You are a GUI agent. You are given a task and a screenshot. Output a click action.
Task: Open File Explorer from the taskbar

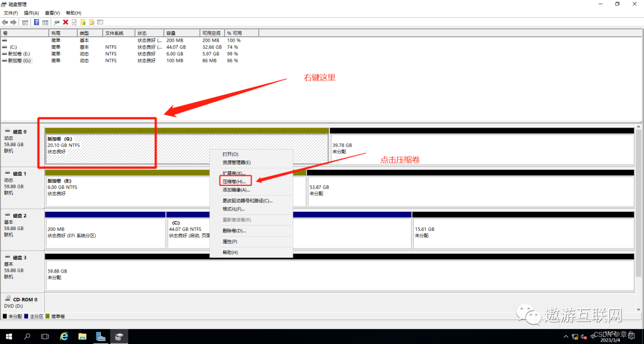click(x=82, y=337)
